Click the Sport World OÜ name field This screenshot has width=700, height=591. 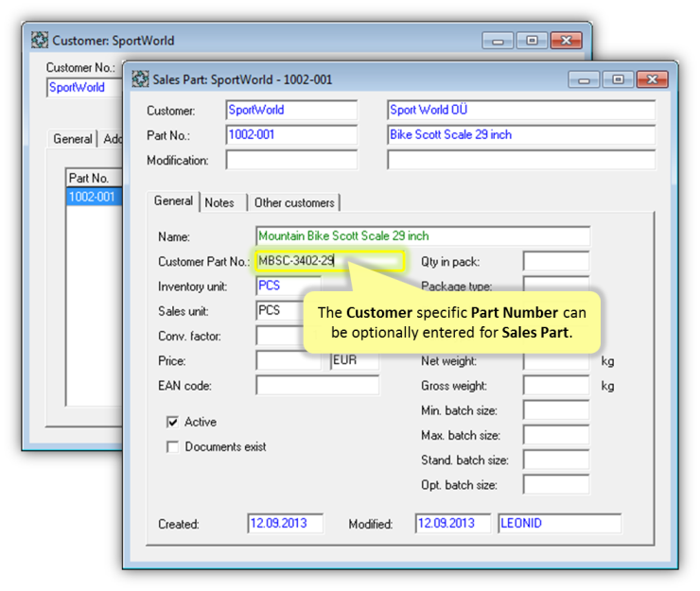pyautogui.click(x=521, y=110)
